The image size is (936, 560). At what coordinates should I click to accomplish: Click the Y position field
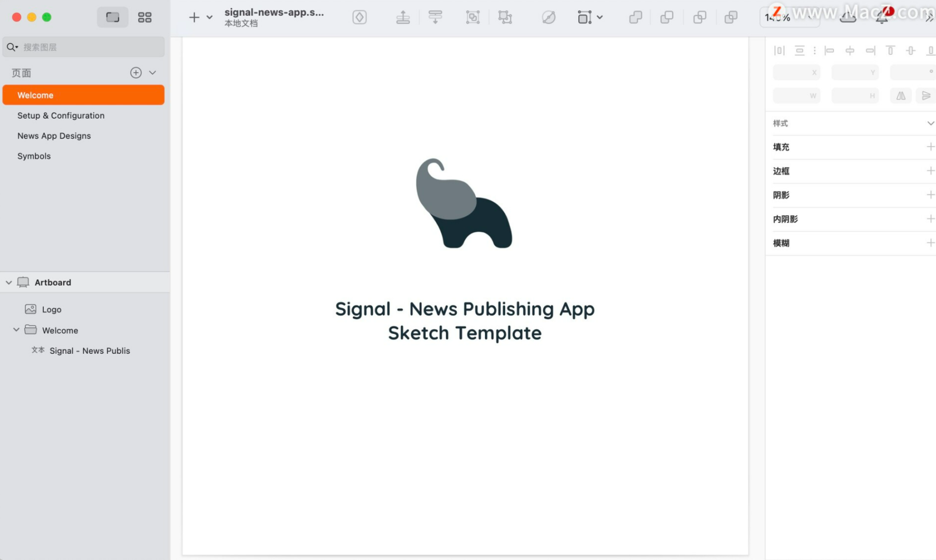(x=855, y=73)
